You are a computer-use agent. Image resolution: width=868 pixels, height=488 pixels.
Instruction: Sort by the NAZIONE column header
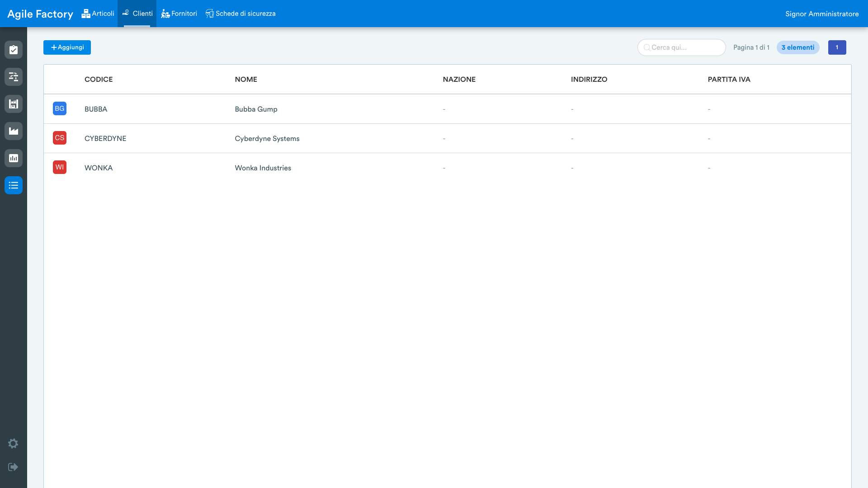click(459, 80)
